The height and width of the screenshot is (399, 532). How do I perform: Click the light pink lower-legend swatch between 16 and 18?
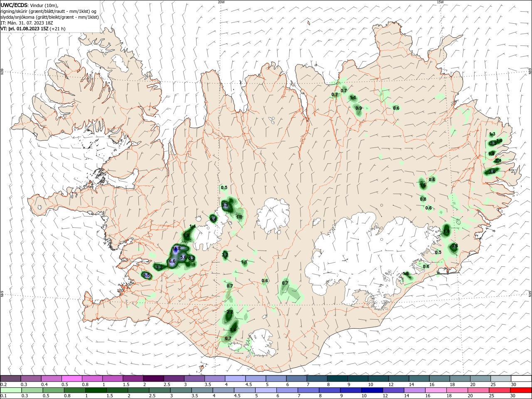coord(436,390)
